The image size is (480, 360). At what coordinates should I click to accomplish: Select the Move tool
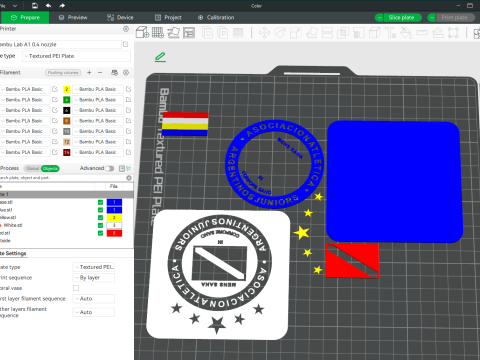264,33
